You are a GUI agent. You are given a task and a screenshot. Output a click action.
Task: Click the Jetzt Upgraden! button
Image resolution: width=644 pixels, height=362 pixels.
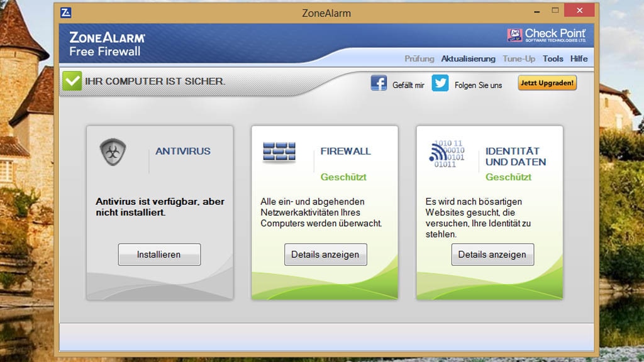tap(547, 83)
